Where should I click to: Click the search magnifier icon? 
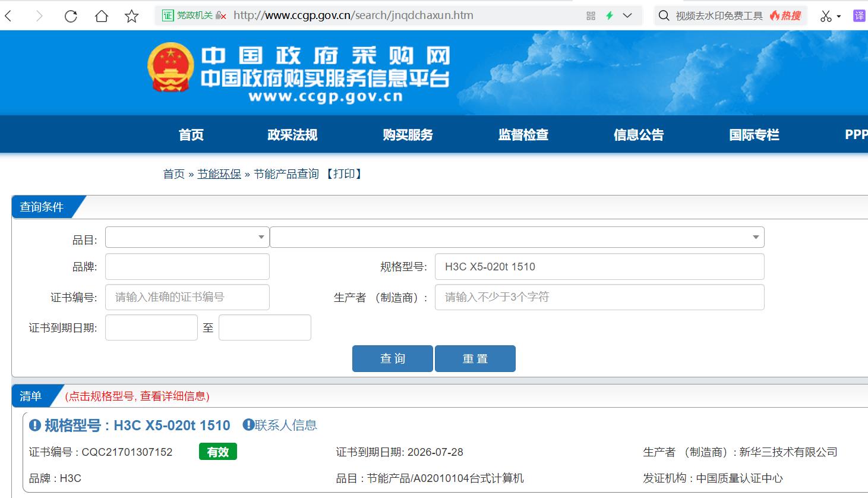tap(664, 16)
